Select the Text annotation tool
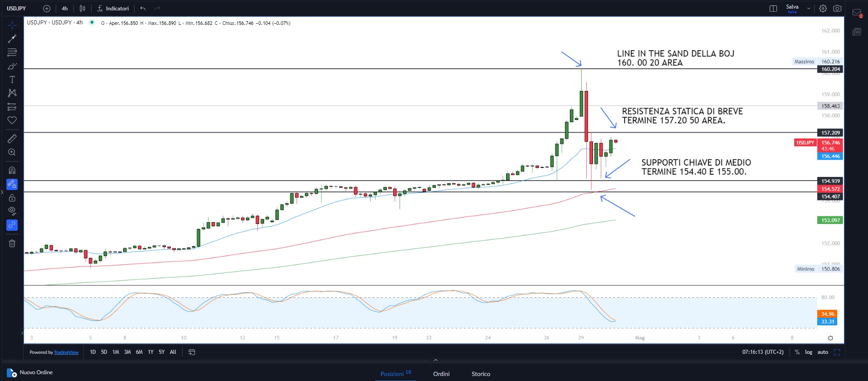 point(12,80)
